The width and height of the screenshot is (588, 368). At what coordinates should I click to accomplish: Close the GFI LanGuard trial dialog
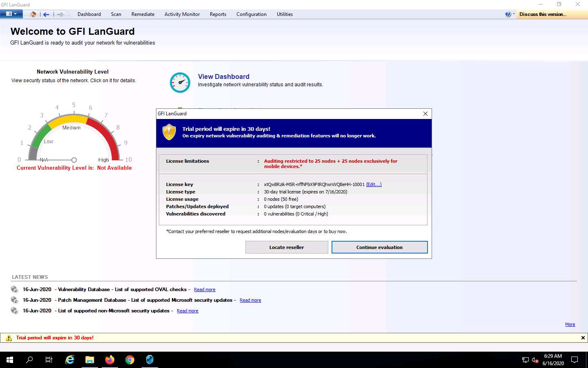click(425, 114)
